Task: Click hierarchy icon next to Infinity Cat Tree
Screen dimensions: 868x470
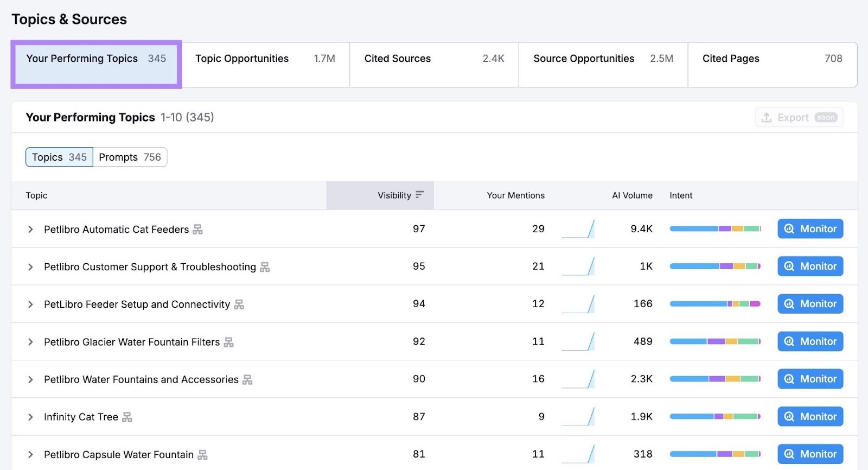Action: pyautogui.click(x=127, y=417)
